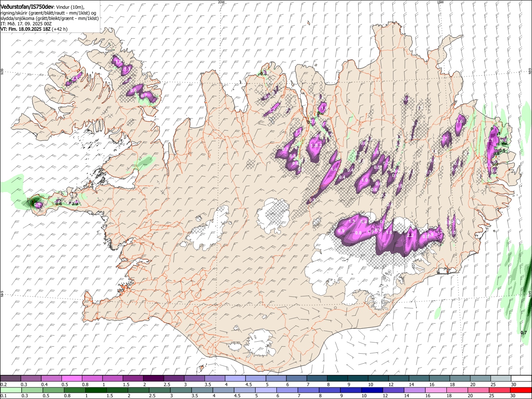This screenshot has height=399, width=532.
Task: Select the deep navy blue 10–12 swatch in lower legend
Action: (x=372, y=390)
